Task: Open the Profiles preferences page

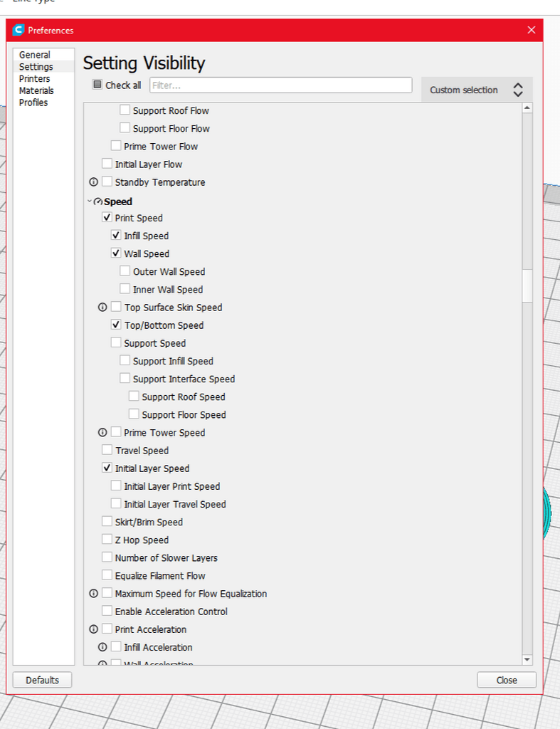Action: (x=43, y=103)
